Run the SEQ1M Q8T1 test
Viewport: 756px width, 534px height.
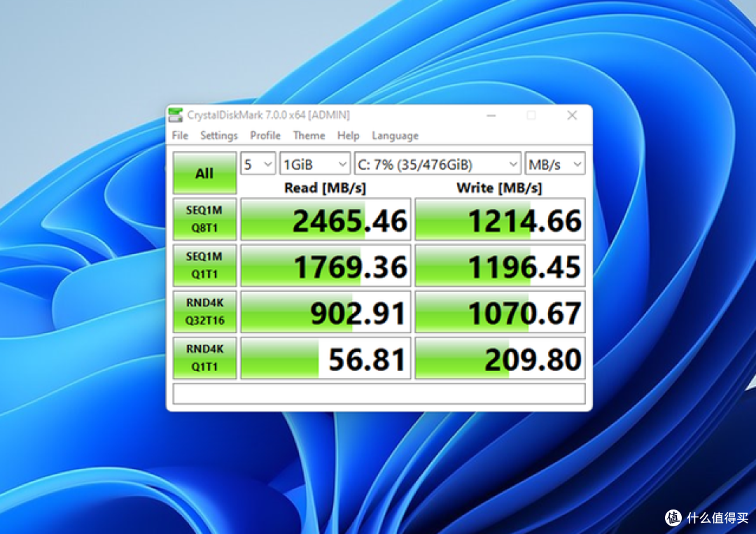click(x=204, y=219)
